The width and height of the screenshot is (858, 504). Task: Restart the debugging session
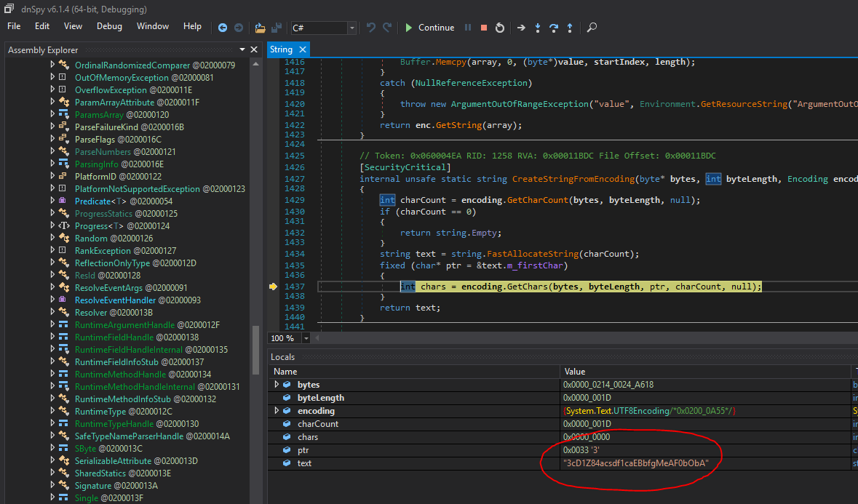click(x=499, y=28)
